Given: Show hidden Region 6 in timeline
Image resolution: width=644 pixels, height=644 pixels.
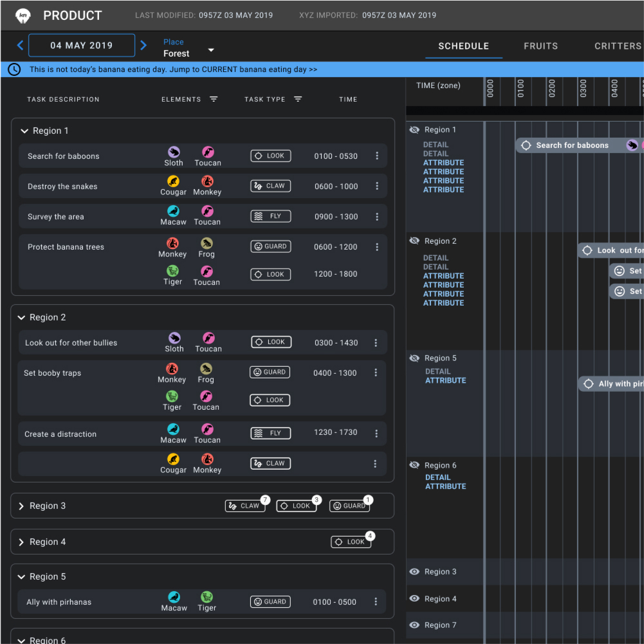Looking at the screenshot, I should click(414, 465).
